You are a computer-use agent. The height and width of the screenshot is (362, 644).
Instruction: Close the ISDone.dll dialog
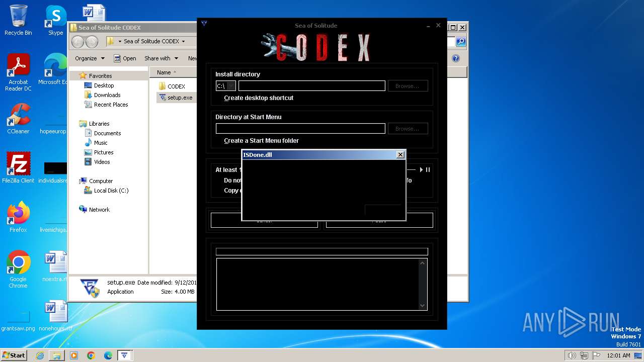pos(400,155)
